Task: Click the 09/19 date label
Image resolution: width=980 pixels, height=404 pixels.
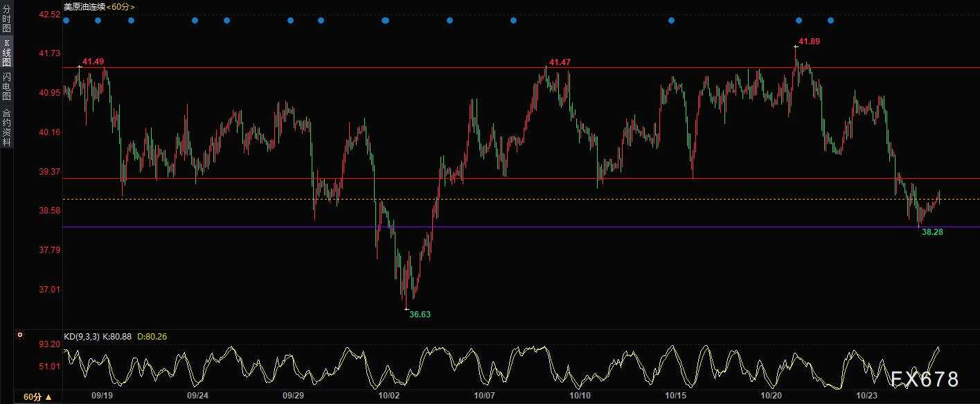Action: coord(102,396)
